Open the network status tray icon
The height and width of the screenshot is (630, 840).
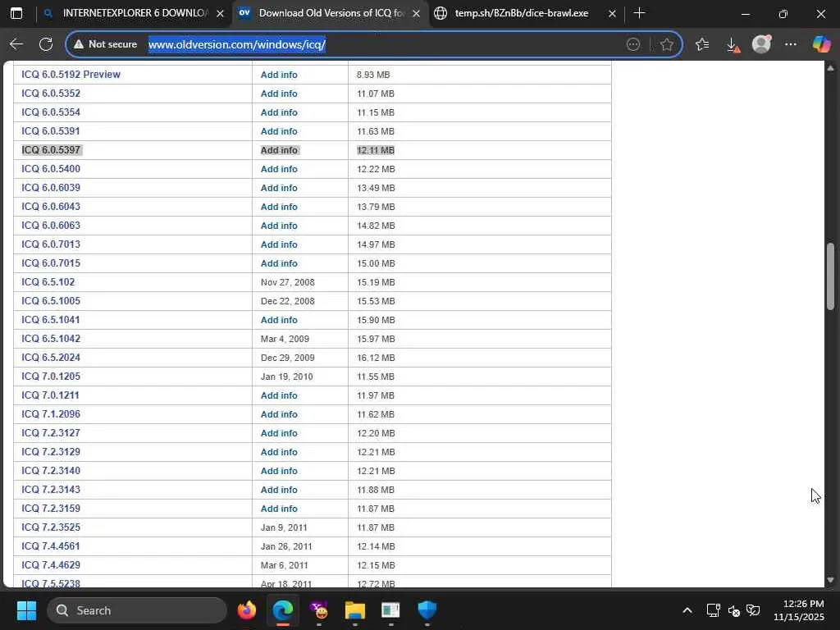point(713,610)
